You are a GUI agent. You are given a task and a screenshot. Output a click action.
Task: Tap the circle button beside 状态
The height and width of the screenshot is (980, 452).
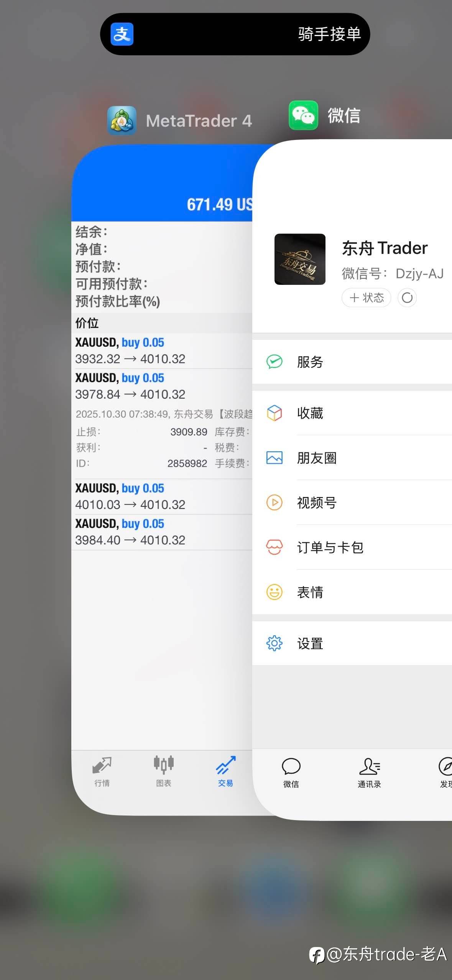[407, 298]
